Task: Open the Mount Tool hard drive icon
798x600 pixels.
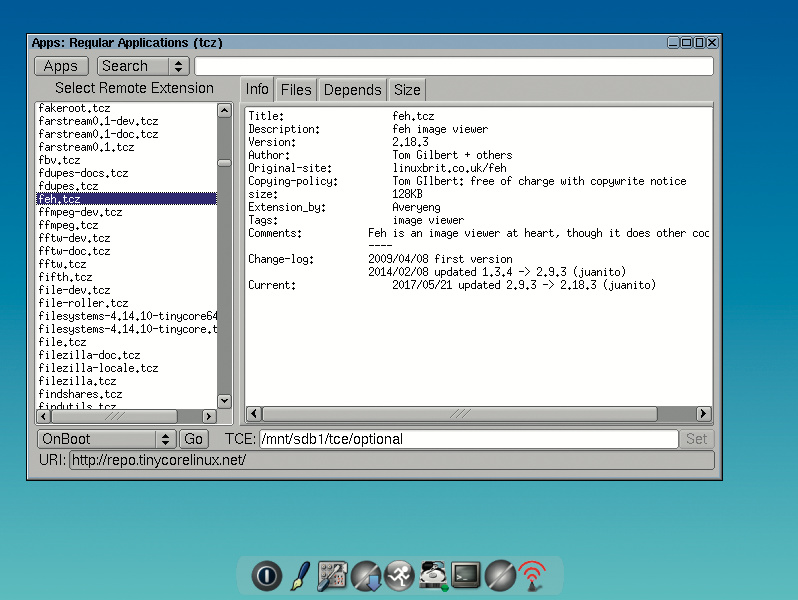Action: tap(432, 576)
